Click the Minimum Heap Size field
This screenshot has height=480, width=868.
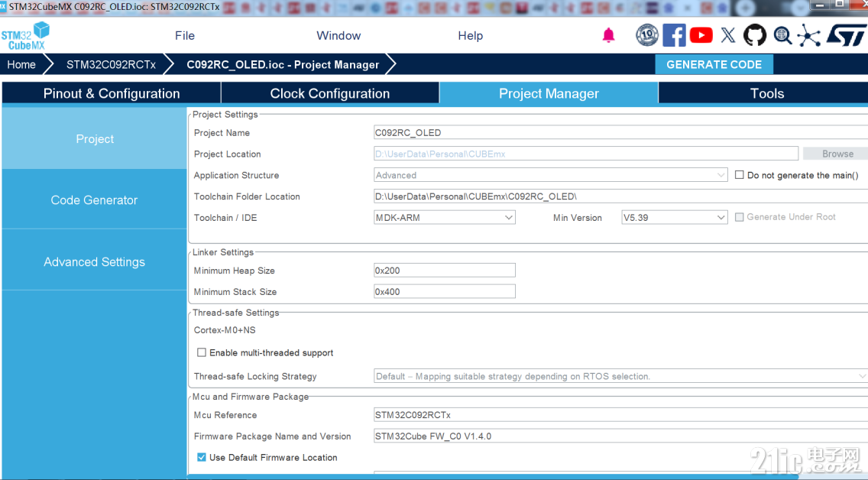click(x=445, y=270)
